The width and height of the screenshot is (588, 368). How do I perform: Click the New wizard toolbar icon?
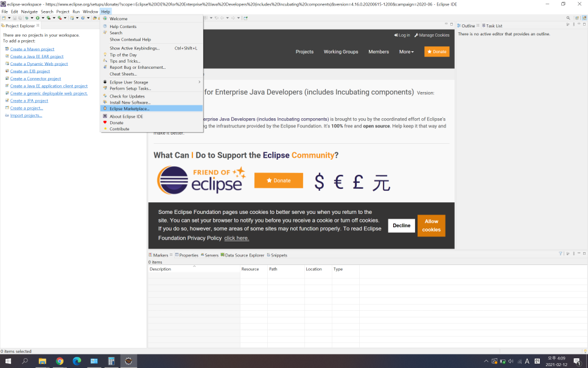coord(4,18)
